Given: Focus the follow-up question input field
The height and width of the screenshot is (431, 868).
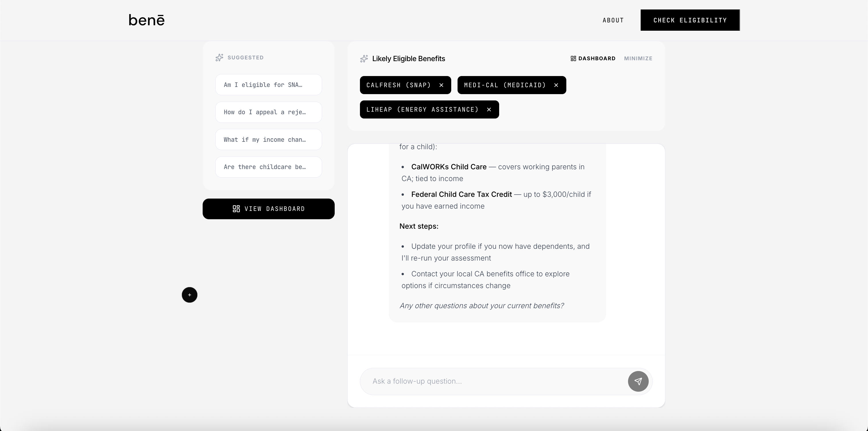Looking at the screenshot, I should pyautogui.click(x=492, y=381).
